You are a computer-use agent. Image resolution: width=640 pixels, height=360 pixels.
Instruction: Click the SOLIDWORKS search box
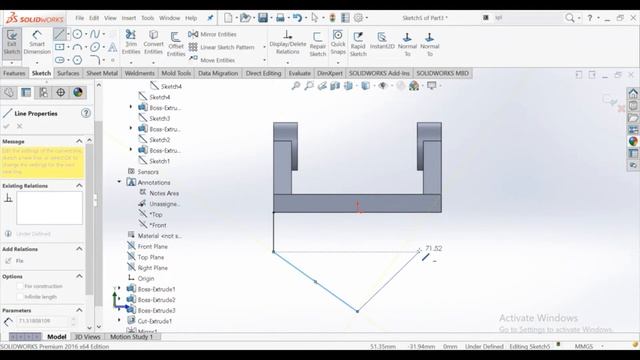point(527,18)
